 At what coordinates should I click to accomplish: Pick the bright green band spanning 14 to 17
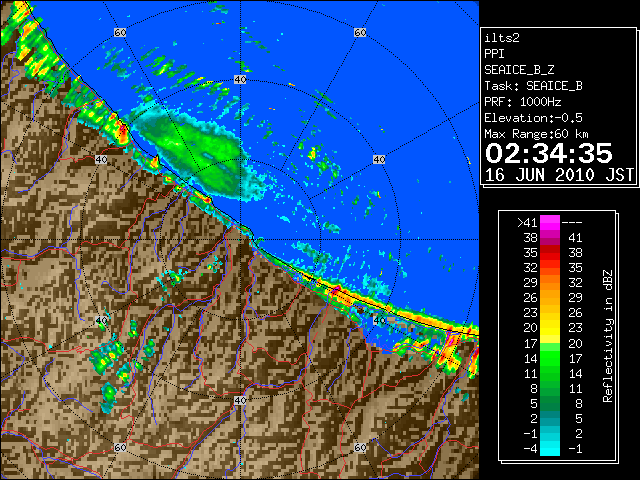(x=550, y=358)
